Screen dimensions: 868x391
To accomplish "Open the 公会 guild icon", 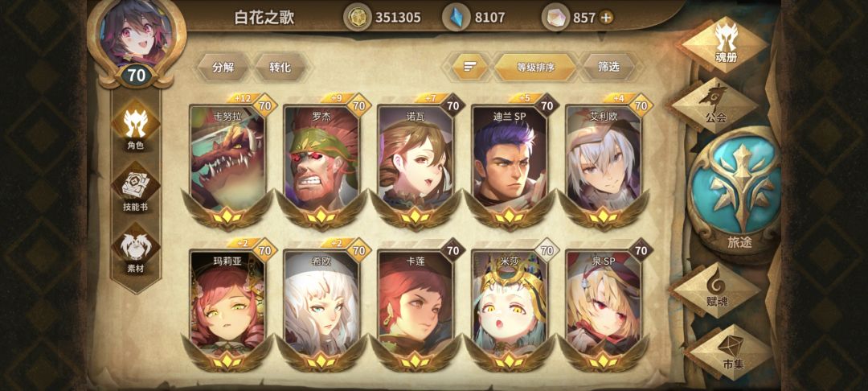I will click(716, 105).
